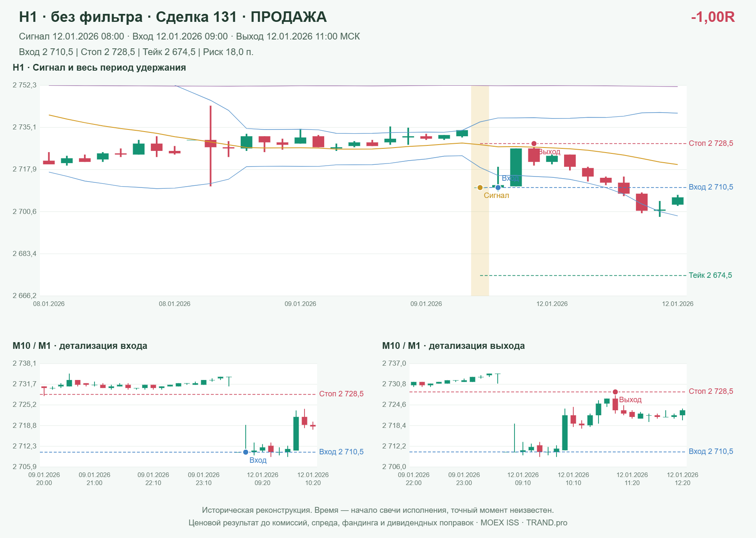Click the '2 737,0' axis label
Screen dimensions: 756x538
point(394,364)
